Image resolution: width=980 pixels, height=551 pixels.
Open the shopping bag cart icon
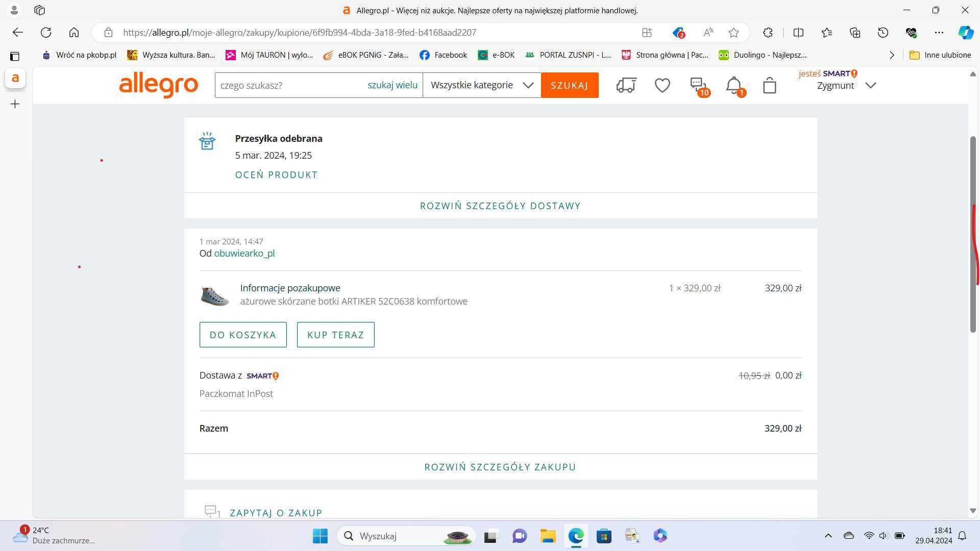770,85
